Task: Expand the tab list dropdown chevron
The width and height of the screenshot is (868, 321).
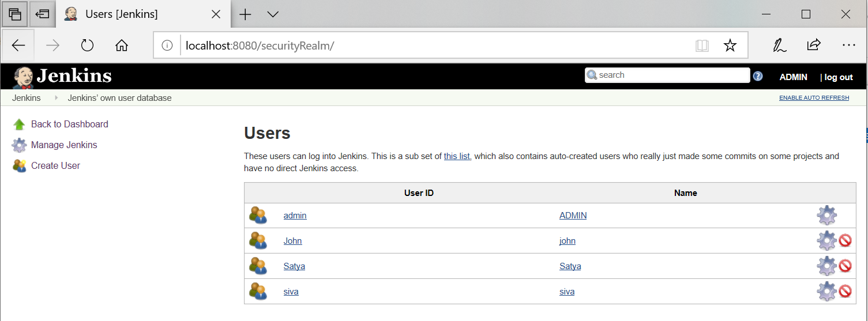Action: click(x=273, y=14)
